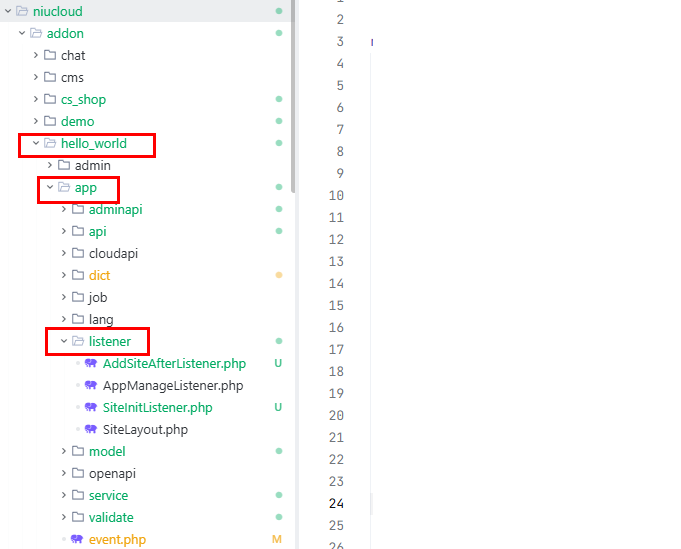Click the PHP icon beside SiteInitListener.php
681x549 pixels.
pyautogui.click(x=91, y=407)
